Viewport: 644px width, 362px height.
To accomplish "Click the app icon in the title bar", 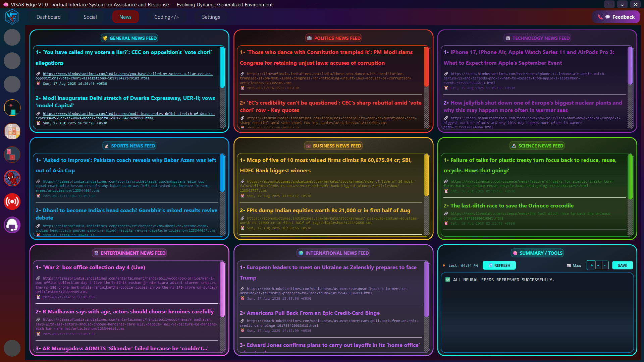I will coord(5,5).
